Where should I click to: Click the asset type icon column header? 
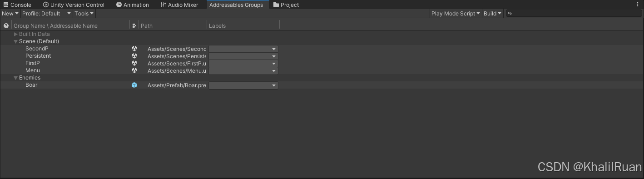point(134,26)
